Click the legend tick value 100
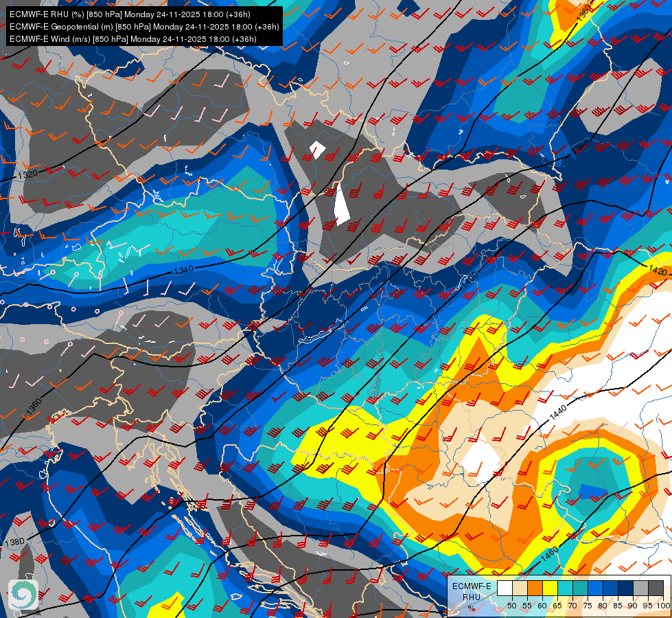The image size is (672, 618). (662, 606)
